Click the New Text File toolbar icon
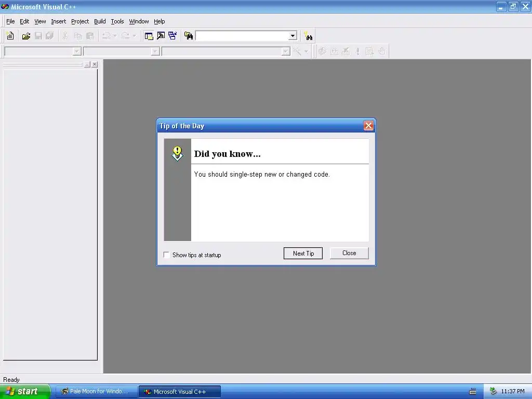The width and height of the screenshot is (532, 399). point(10,36)
